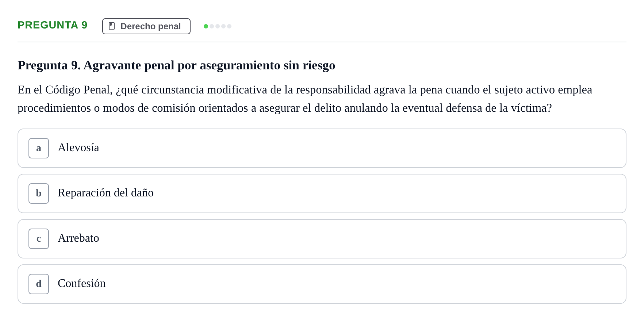
Task: Click the green difficulty dot indicator
Action: point(206,26)
